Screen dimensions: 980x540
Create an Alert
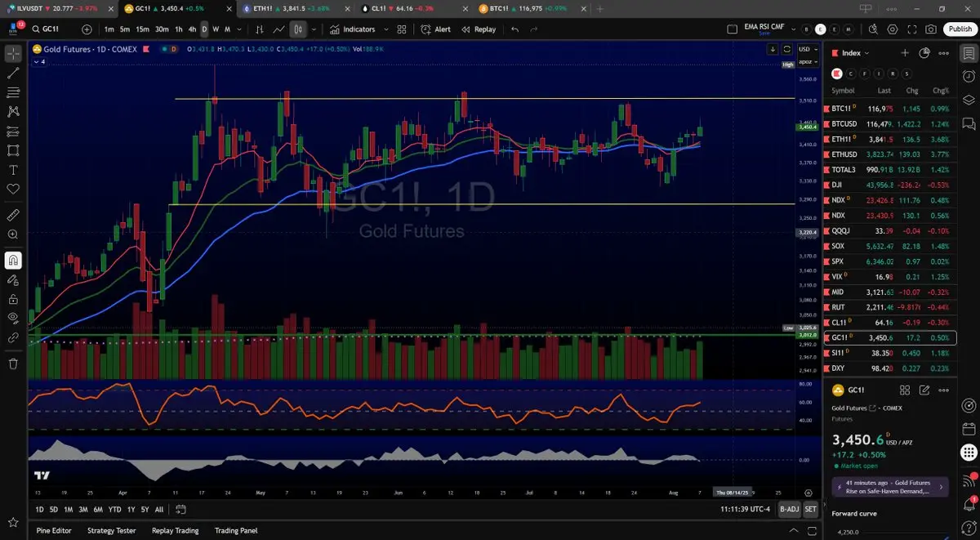point(436,29)
